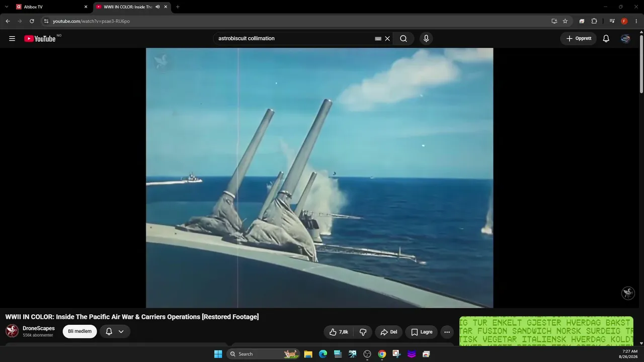The image size is (644, 362).
Task: Open the YouTube account avatar menu
Action: (x=625, y=39)
